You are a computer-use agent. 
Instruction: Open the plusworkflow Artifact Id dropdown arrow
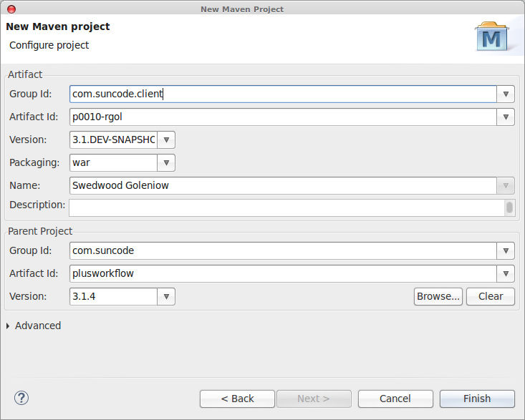(x=506, y=273)
